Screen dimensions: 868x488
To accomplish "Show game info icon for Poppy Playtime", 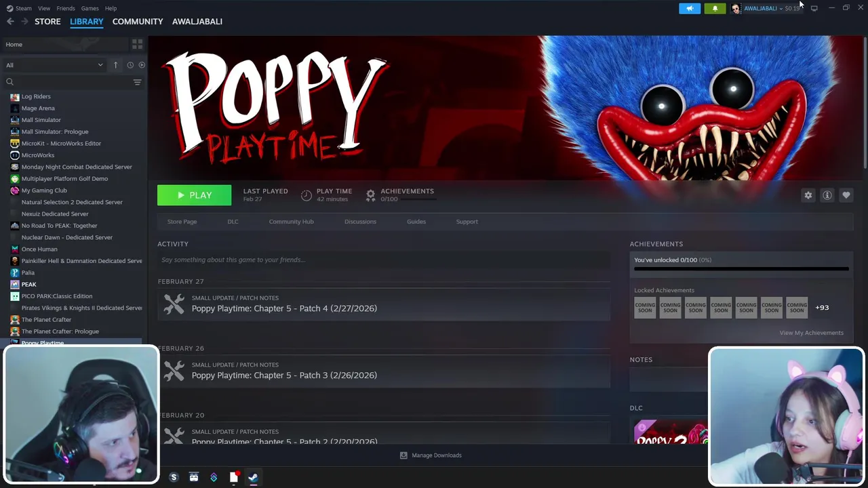I will [x=827, y=195].
